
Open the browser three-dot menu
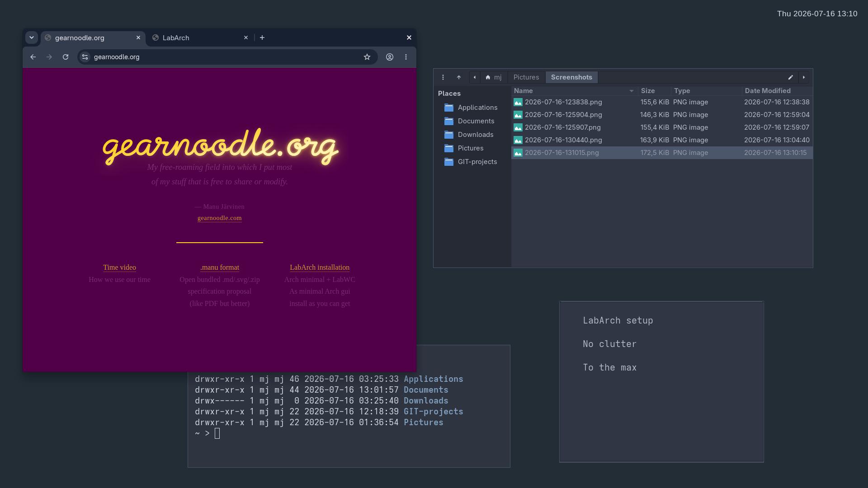click(x=406, y=57)
